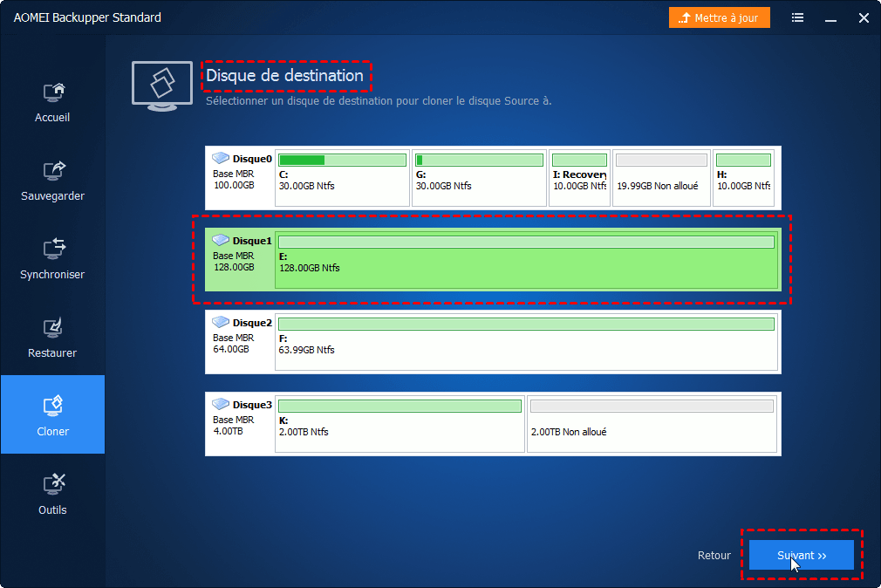The image size is (881, 588).
Task: Click the Disque0 label
Action: [252, 159]
